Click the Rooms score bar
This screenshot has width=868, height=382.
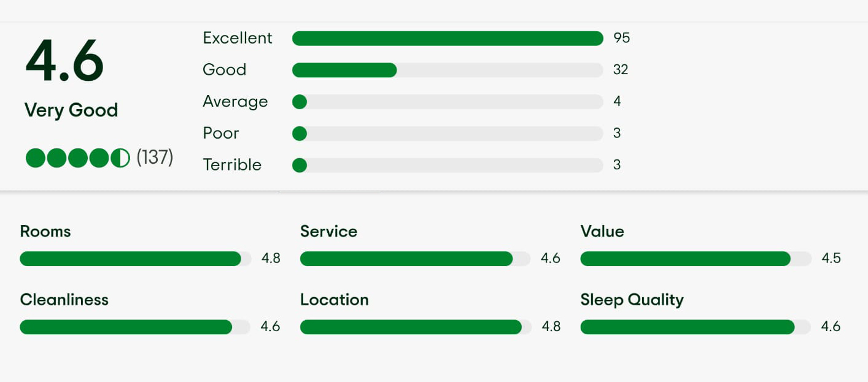135,259
